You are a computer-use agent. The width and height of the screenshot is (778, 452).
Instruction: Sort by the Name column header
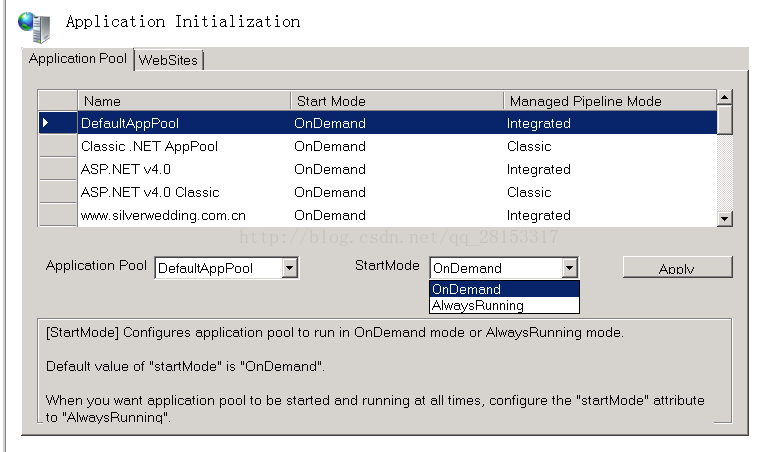[x=184, y=100]
